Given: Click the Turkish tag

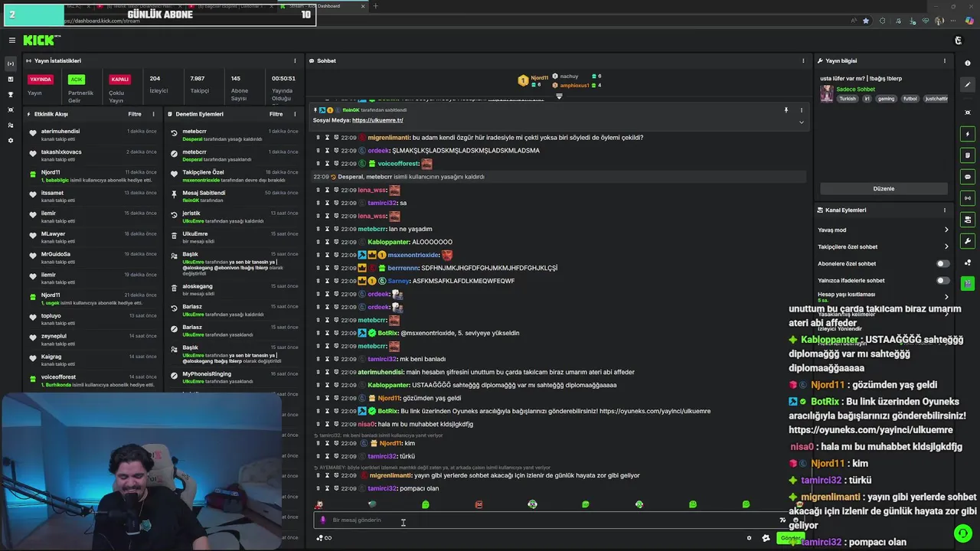Looking at the screenshot, I should (848, 99).
